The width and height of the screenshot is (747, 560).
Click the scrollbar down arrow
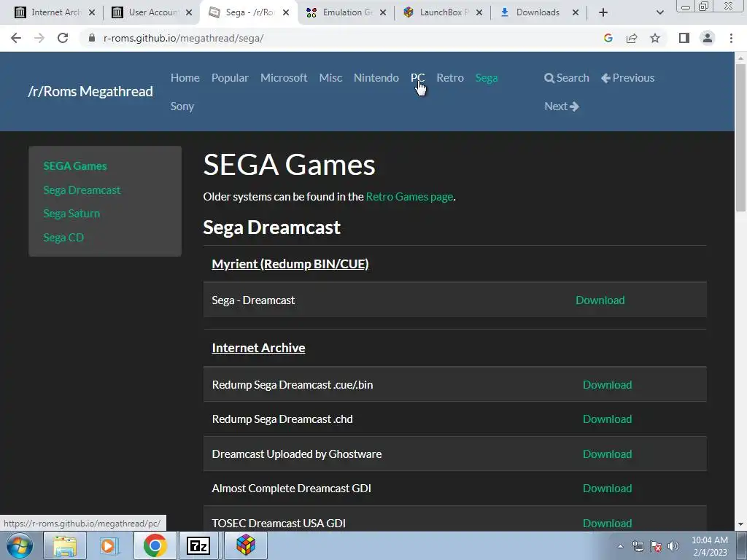coord(740,524)
